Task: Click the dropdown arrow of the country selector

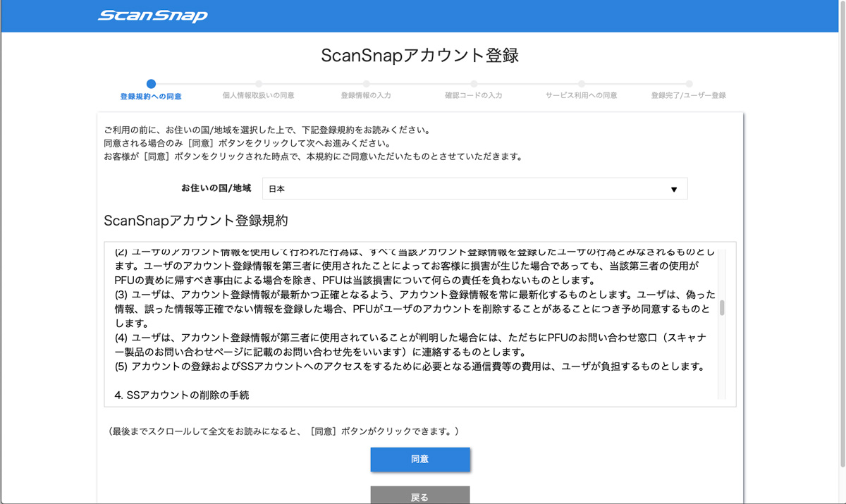Action: coord(674,190)
